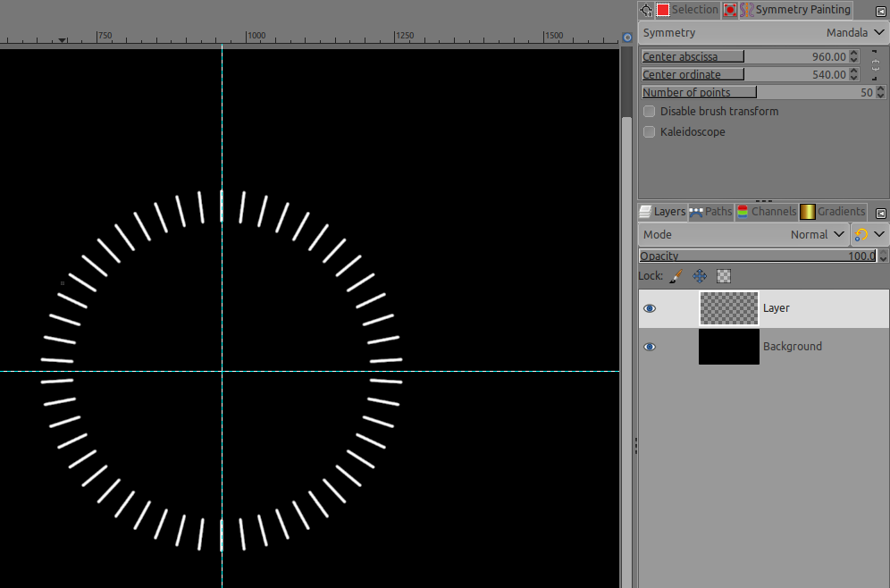This screenshot has height=588, width=890.
Task: Toggle visibility of the layer named Layer
Action: [x=650, y=308]
